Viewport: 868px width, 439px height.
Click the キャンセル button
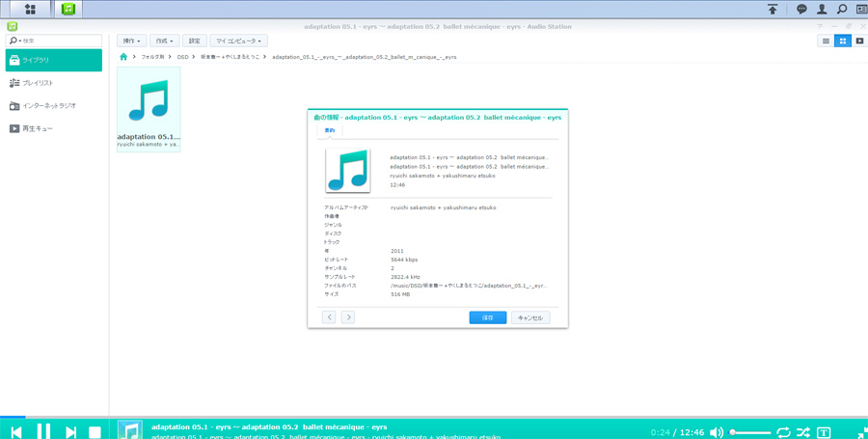click(x=530, y=317)
